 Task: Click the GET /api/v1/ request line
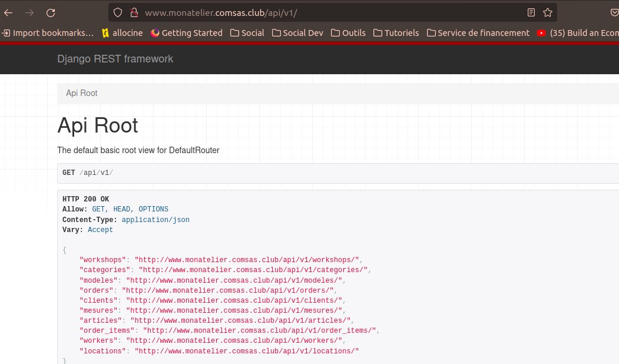pos(88,173)
